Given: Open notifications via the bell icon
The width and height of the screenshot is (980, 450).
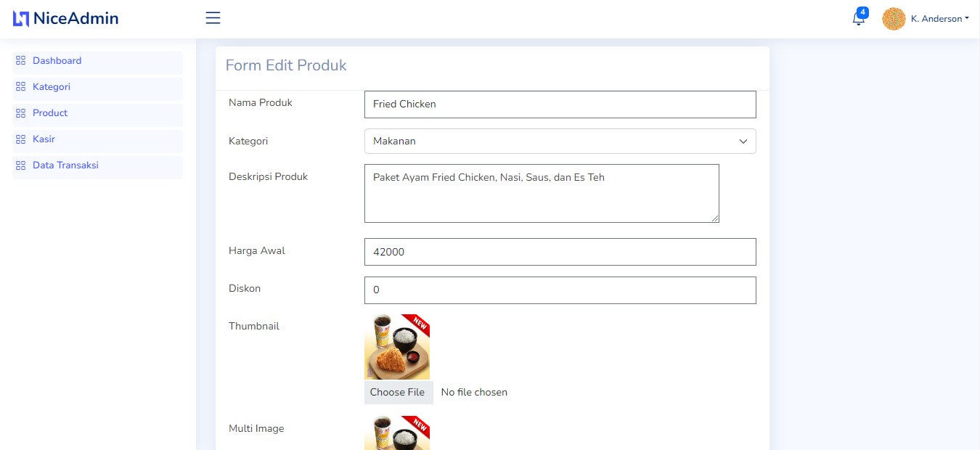Looking at the screenshot, I should [x=857, y=18].
